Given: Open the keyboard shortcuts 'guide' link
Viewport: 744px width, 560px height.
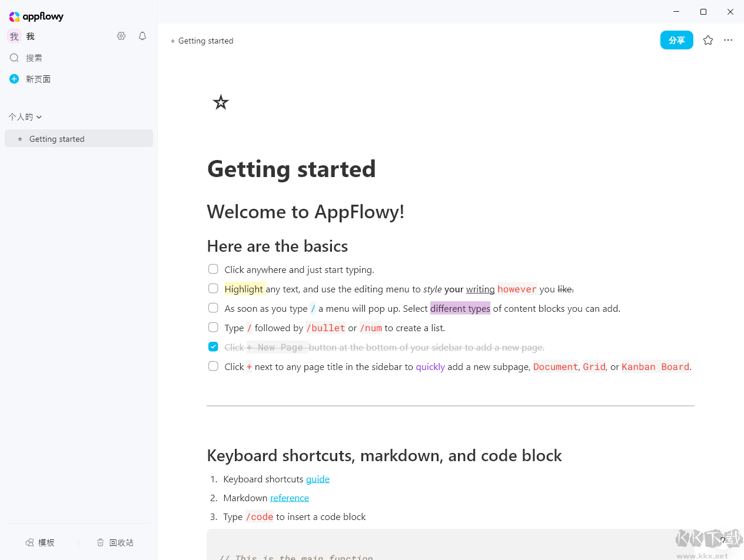Looking at the screenshot, I should pos(317,479).
